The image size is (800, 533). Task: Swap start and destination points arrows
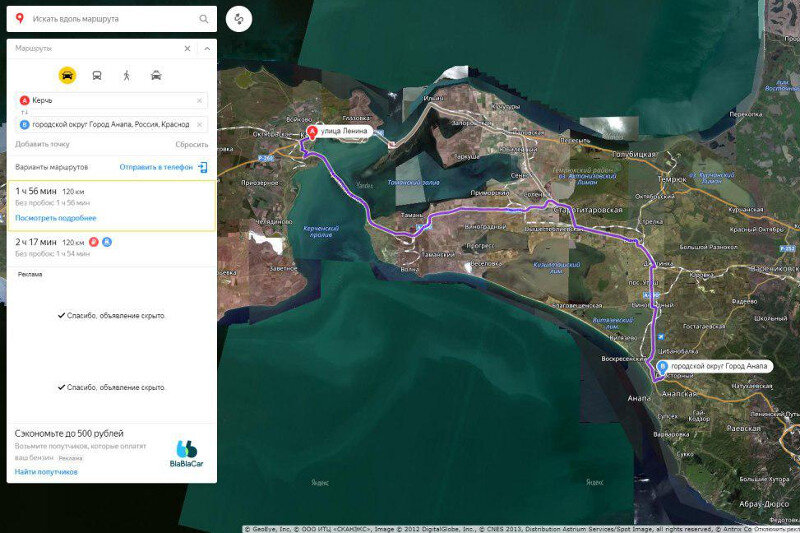24,112
